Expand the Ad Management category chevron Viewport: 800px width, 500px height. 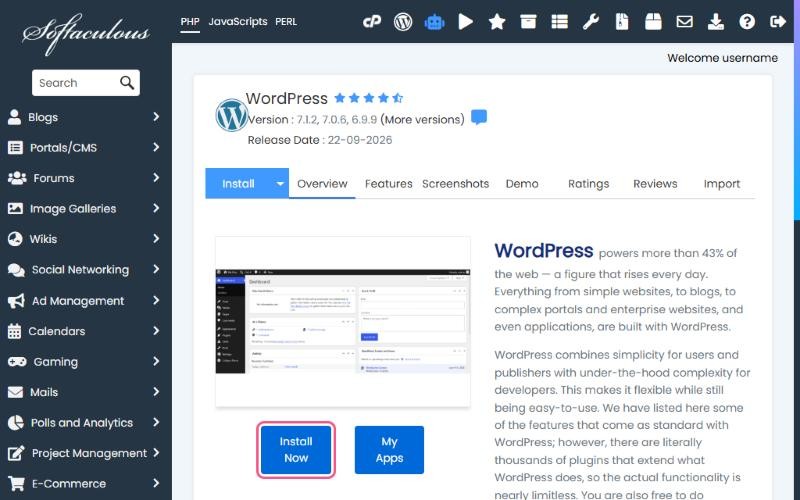point(156,301)
